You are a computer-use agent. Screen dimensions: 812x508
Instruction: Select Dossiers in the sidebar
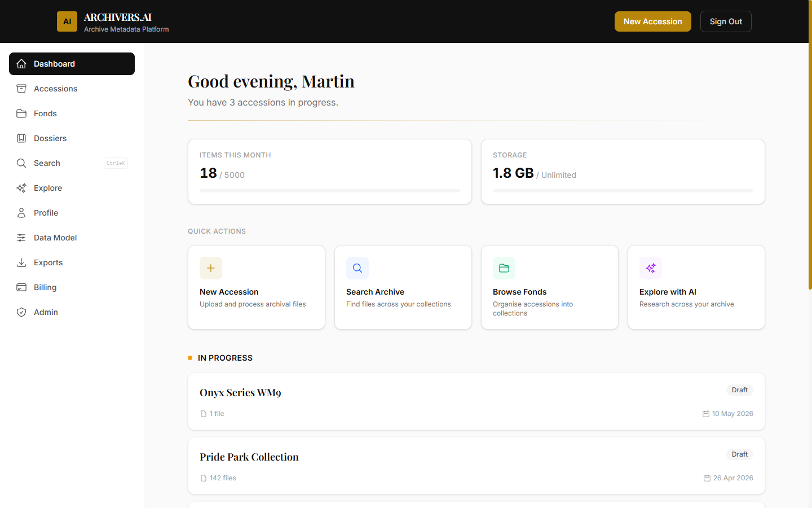coord(72,138)
